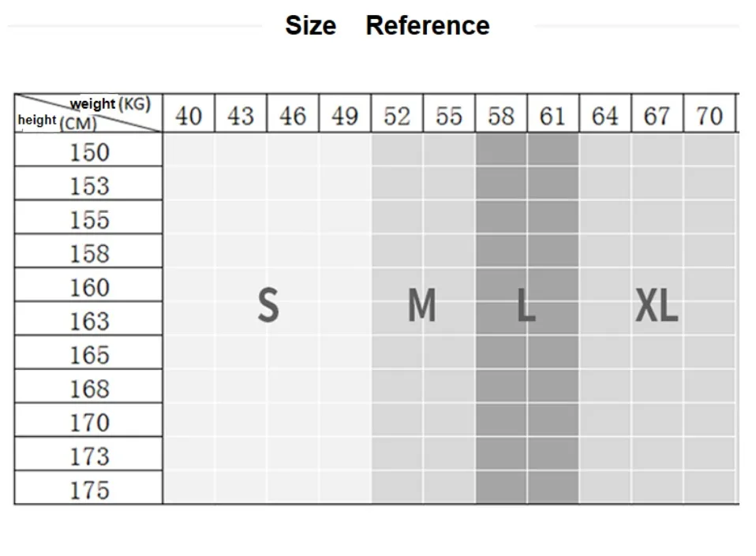Click the 46 weight column header

[293, 116]
